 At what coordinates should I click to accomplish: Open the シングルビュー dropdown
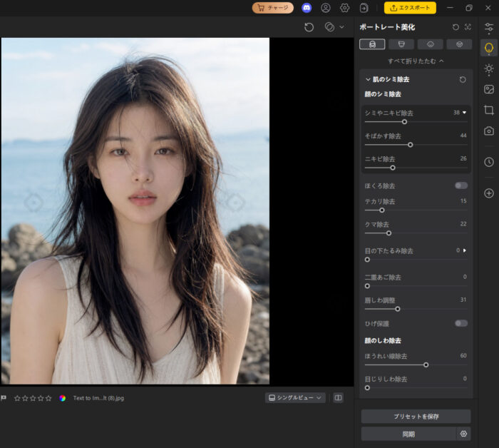[x=295, y=397]
